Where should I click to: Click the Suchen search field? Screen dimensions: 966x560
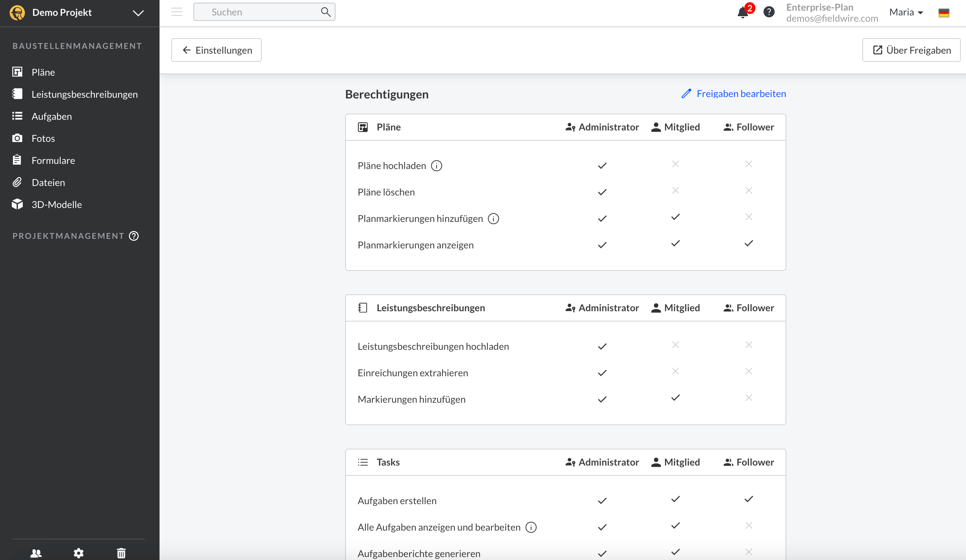click(x=264, y=12)
